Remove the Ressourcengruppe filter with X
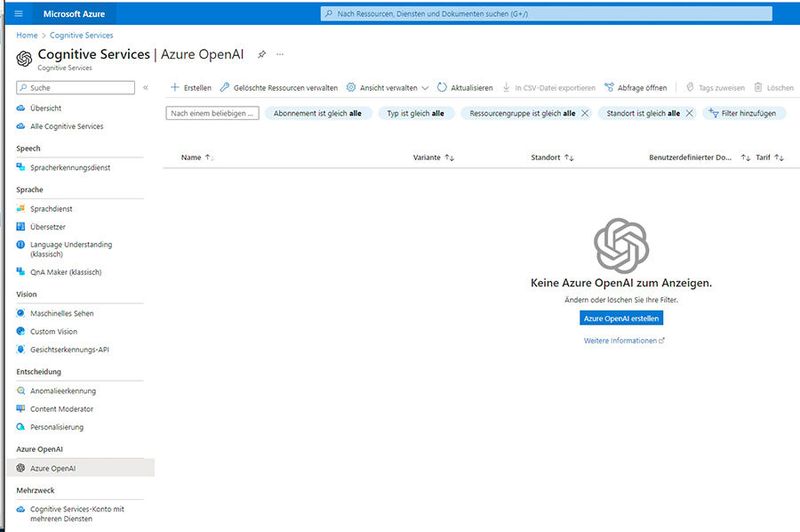This screenshot has height=532, width=800. (585, 113)
